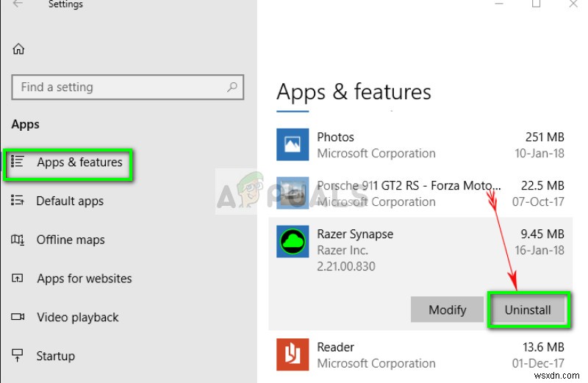Click the Razer Synapse cloud icon
This screenshot has height=383, width=588.
[x=293, y=241]
